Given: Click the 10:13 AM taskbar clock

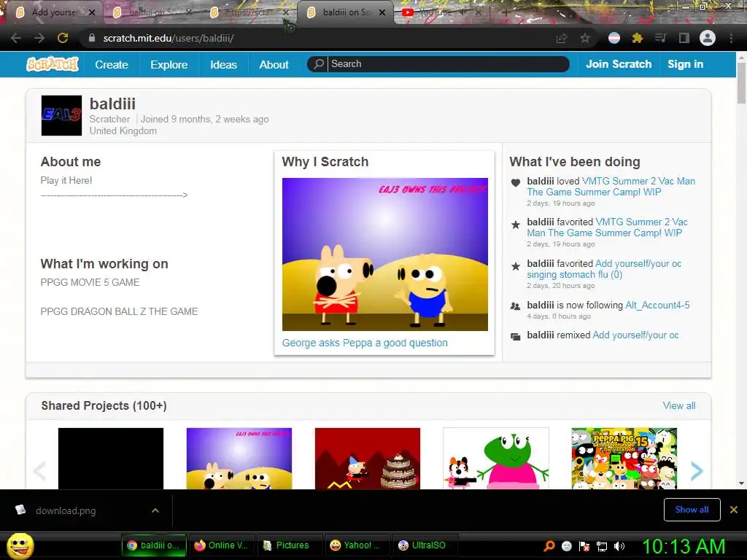Looking at the screenshot, I should point(683,546).
